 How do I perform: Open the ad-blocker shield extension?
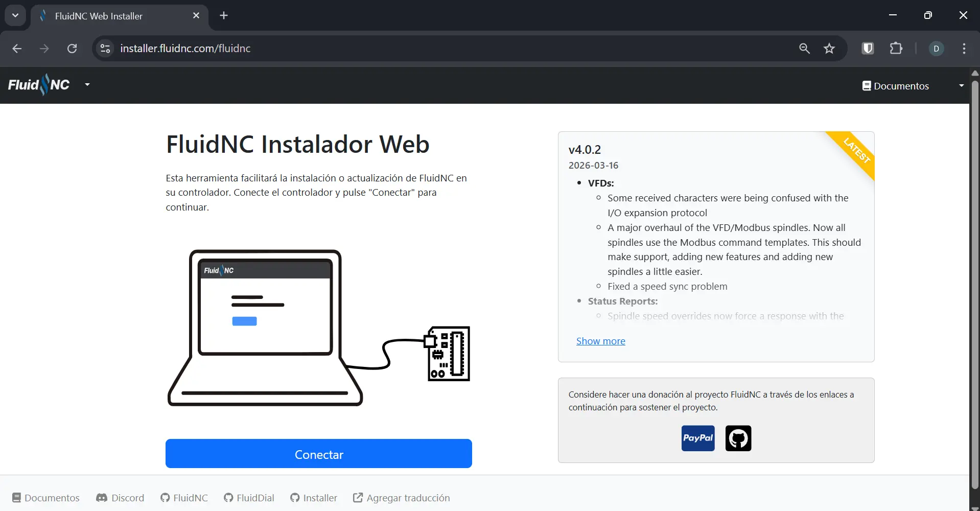pos(867,48)
